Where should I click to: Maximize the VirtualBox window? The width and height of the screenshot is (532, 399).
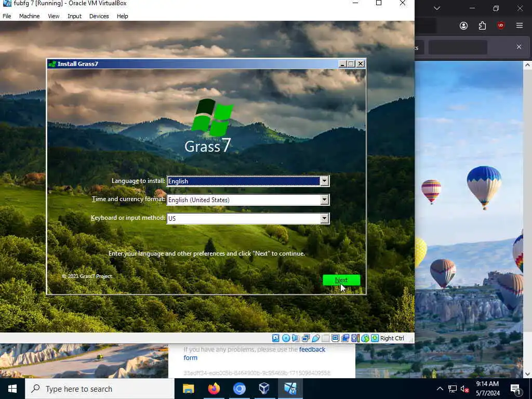[x=379, y=3]
